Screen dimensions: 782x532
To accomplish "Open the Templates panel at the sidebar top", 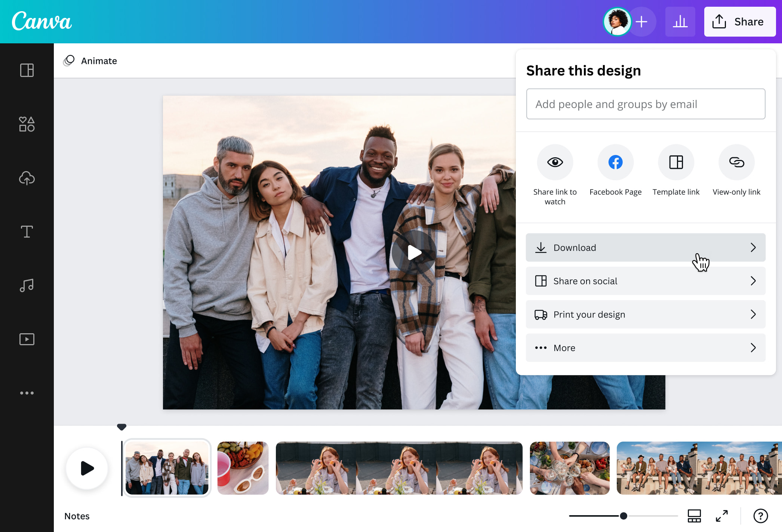I will (27, 70).
